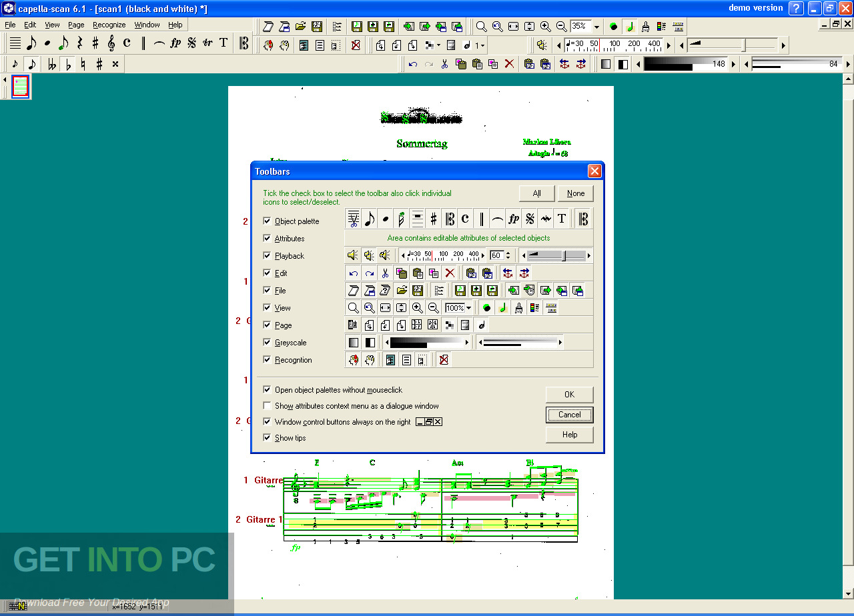Pick the slur tool in main toolbar
Viewport: 854px width, 616px height.
(159, 43)
